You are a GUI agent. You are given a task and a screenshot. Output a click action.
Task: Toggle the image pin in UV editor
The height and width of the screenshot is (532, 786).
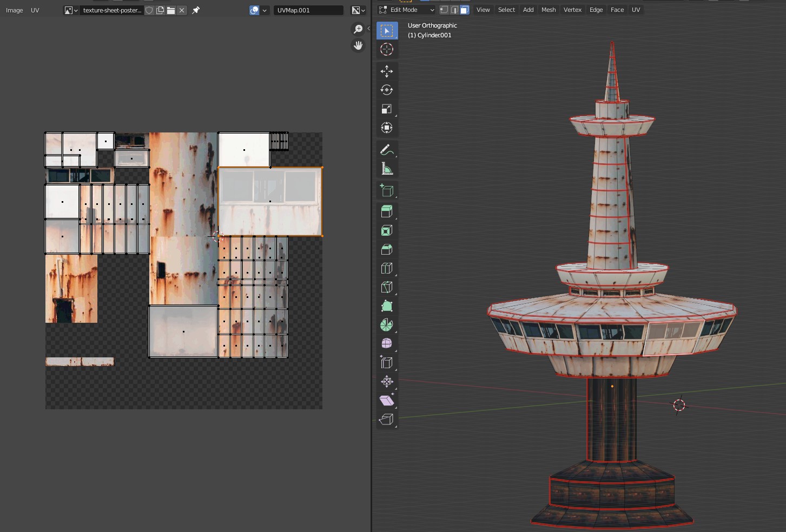point(196,10)
